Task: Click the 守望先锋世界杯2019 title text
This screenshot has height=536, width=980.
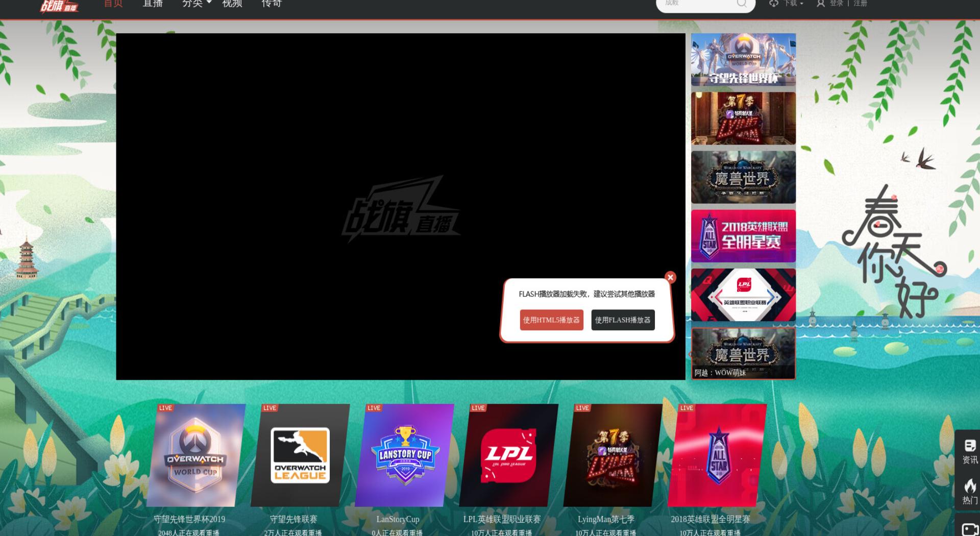Action: point(189,519)
